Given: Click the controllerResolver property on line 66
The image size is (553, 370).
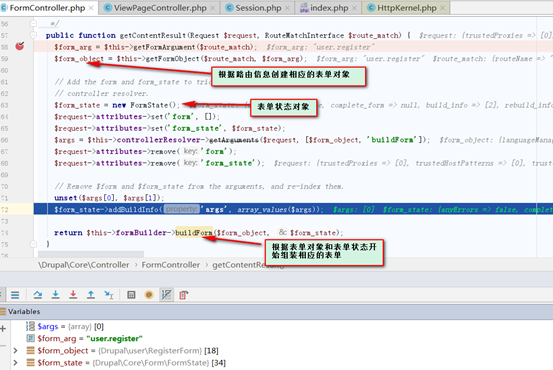Looking at the screenshot, I should 158,140.
